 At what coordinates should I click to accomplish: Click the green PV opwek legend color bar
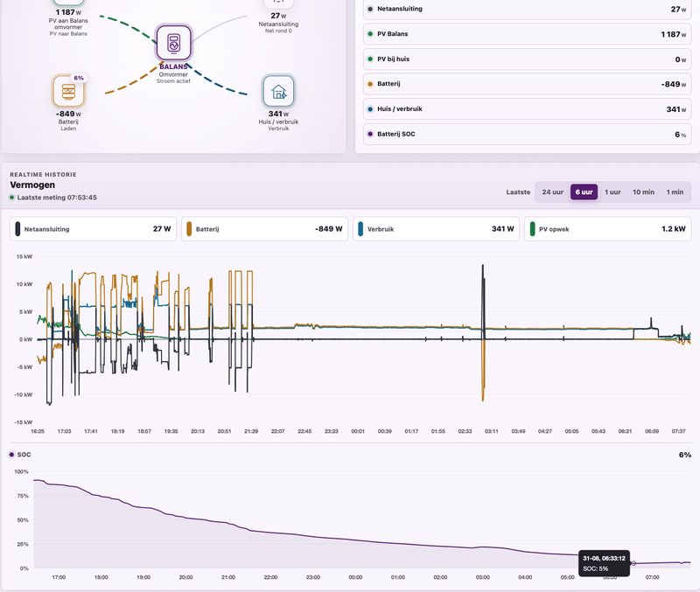(x=532, y=229)
